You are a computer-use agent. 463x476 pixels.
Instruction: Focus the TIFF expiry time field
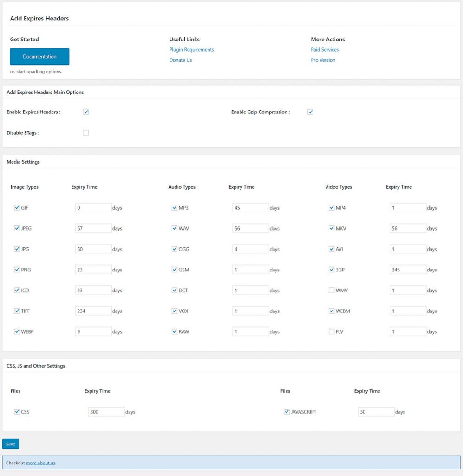click(x=93, y=311)
